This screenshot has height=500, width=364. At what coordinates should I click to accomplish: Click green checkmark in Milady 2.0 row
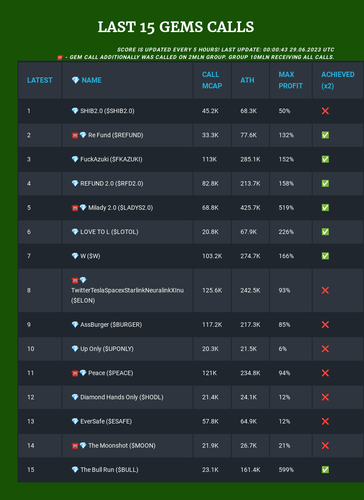(325, 208)
